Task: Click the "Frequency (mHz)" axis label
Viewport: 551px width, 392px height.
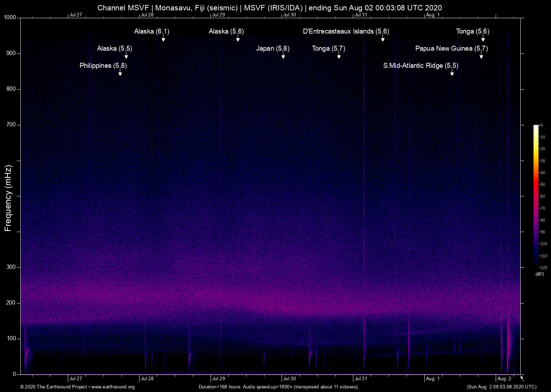Action: click(8, 198)
